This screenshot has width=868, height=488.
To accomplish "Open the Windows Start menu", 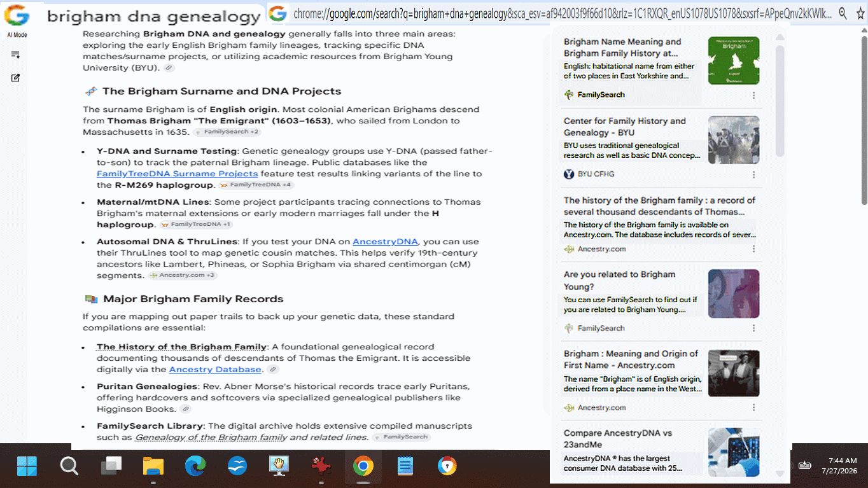I will pos(27,466).
